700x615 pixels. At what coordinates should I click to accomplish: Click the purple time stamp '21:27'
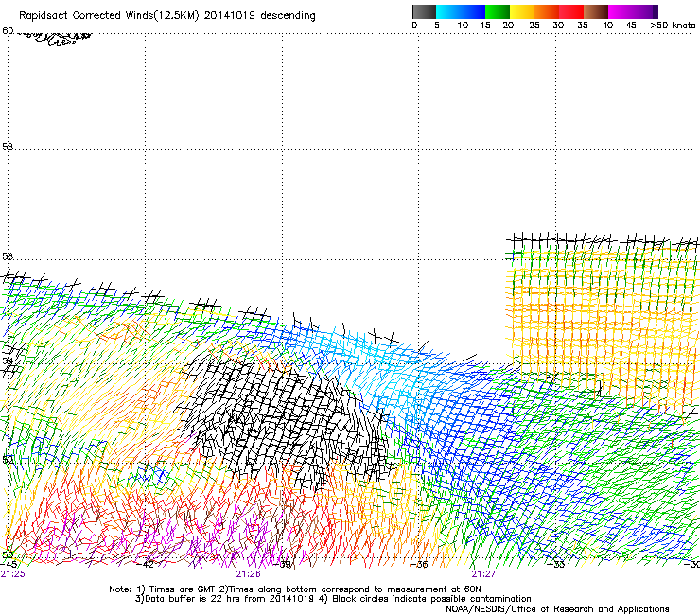[x=483, y=574]
